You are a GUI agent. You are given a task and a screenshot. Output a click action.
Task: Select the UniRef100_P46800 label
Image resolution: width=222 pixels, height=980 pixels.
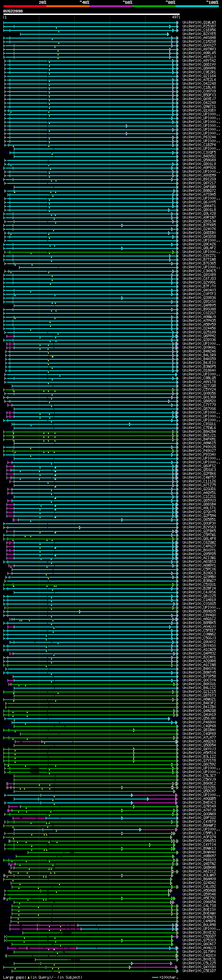point(199,722)
